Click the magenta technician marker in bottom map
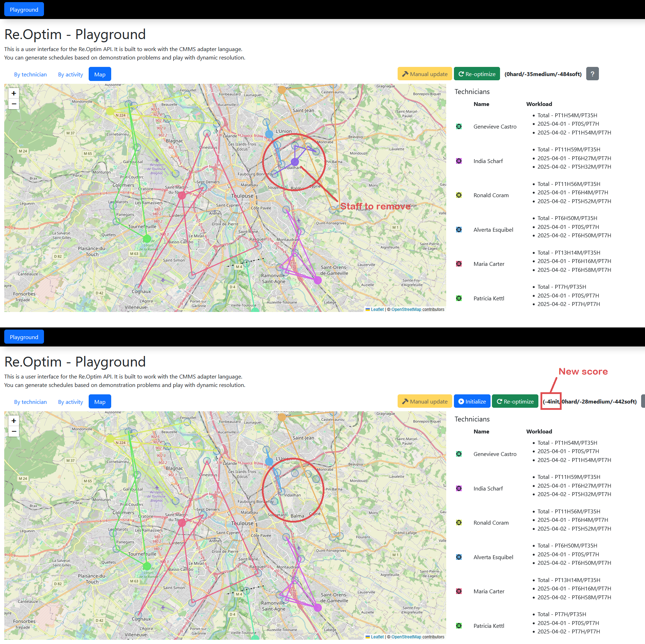Image resolution: width=645 pixels, height=644 pixels. tap(317, 608)
